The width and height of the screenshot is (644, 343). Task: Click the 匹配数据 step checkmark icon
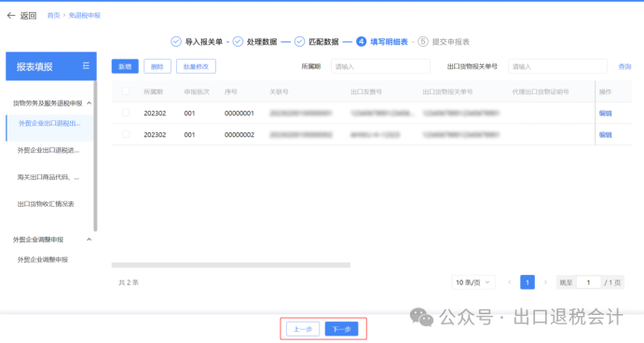tap(300, 42)
